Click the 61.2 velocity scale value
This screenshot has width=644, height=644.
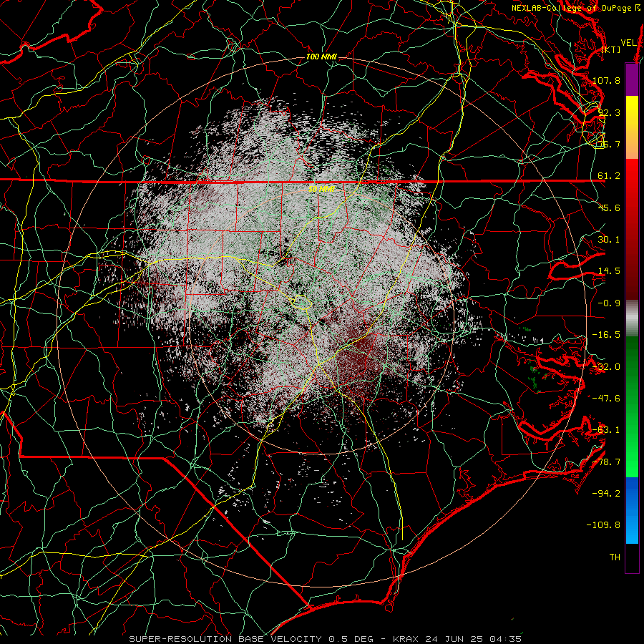[609, 176]
